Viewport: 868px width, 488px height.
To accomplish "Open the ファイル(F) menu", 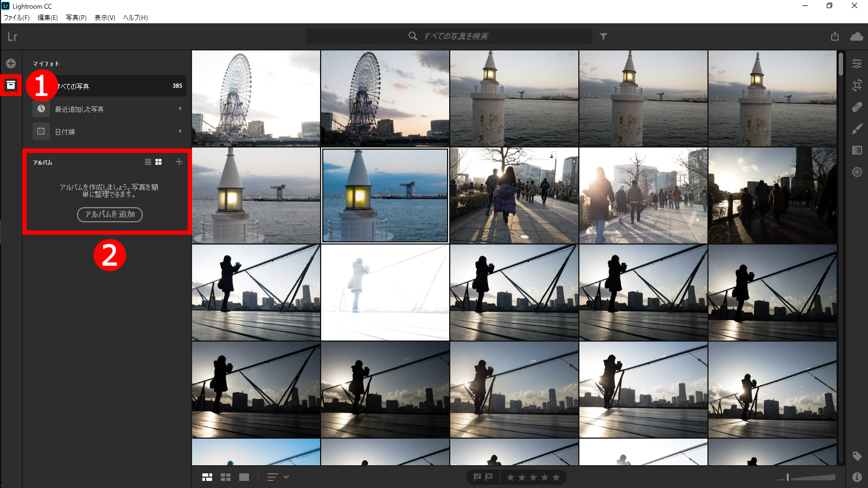I will tap(17, 18).
